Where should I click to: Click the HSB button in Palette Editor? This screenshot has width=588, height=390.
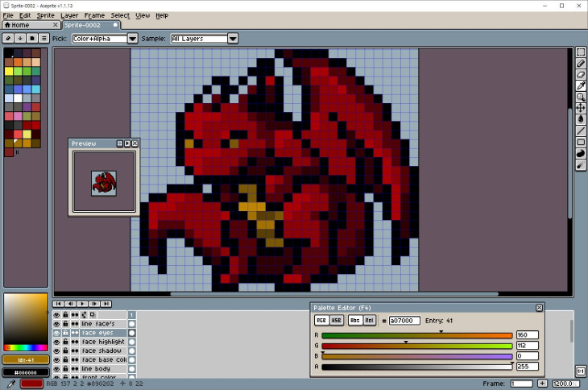coord(337,320)
